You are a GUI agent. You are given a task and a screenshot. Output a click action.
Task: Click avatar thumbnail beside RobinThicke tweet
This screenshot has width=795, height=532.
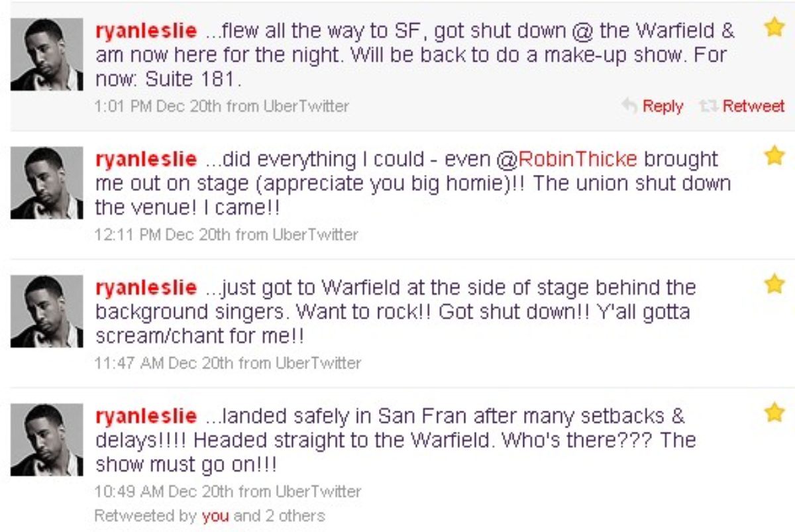46,183
